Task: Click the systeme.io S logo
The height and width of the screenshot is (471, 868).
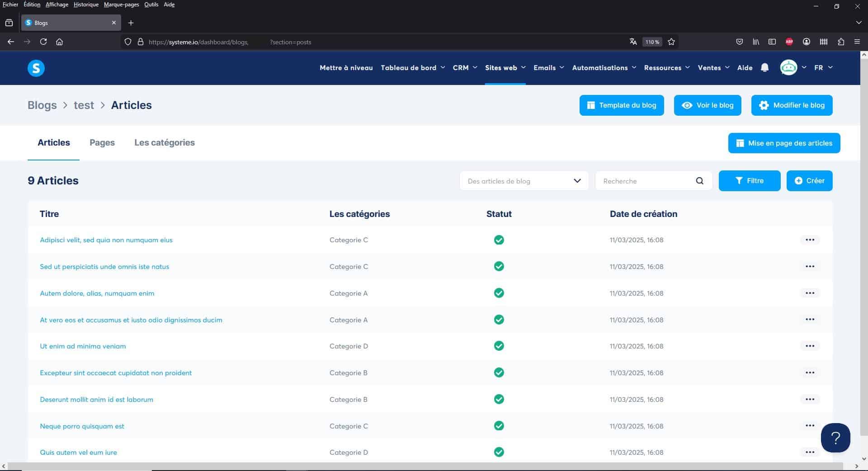Action: (x=36, y=68)
